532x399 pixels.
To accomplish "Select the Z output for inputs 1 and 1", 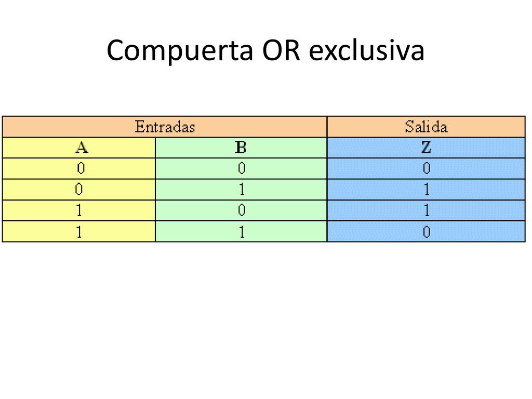I will [x=426, y=232].
